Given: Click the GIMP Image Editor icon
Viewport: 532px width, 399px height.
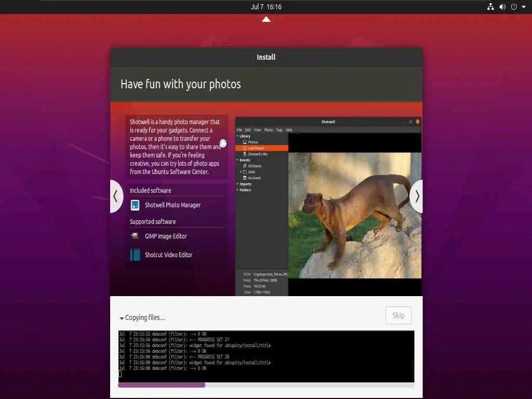Looking at the screenshot, I should click(135, 236).
